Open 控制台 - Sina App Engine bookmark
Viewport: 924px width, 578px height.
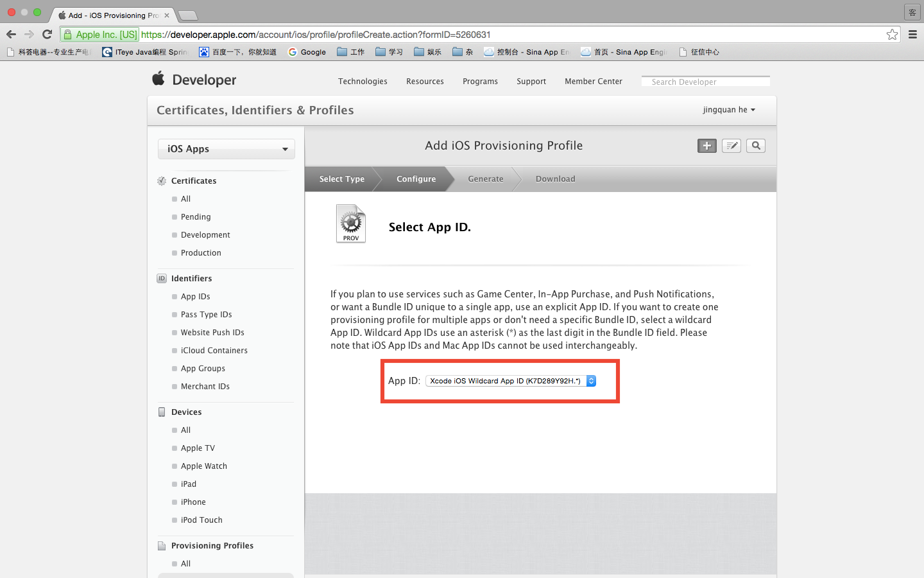coord(527,52)
